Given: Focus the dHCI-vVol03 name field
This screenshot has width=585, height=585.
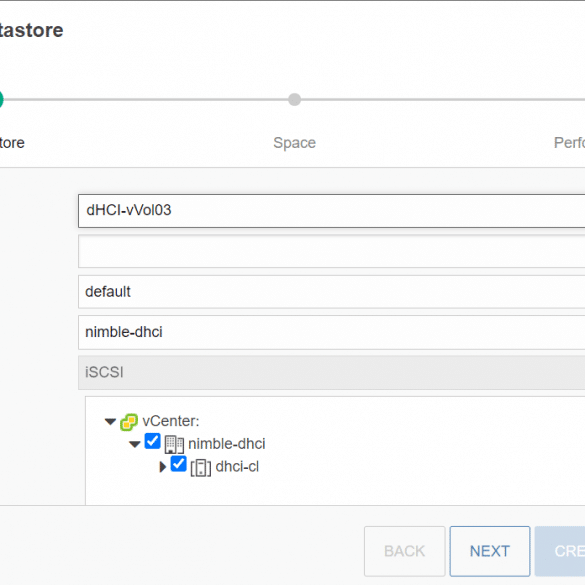Looking at the screenshot, I should 331,210.
